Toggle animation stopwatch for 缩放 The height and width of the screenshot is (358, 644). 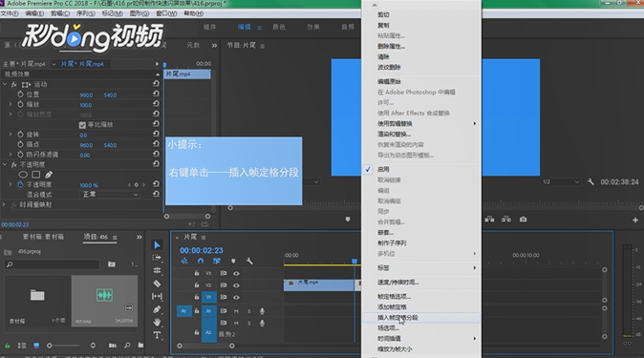tap(20, 104)
